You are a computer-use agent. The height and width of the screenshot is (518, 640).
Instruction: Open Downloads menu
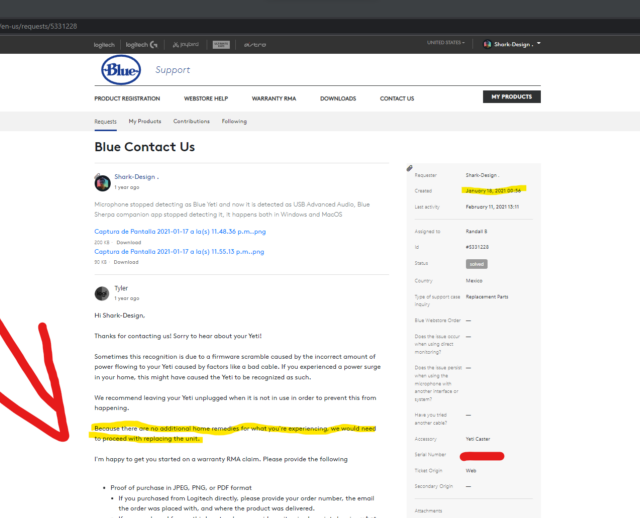pos(338,98)
